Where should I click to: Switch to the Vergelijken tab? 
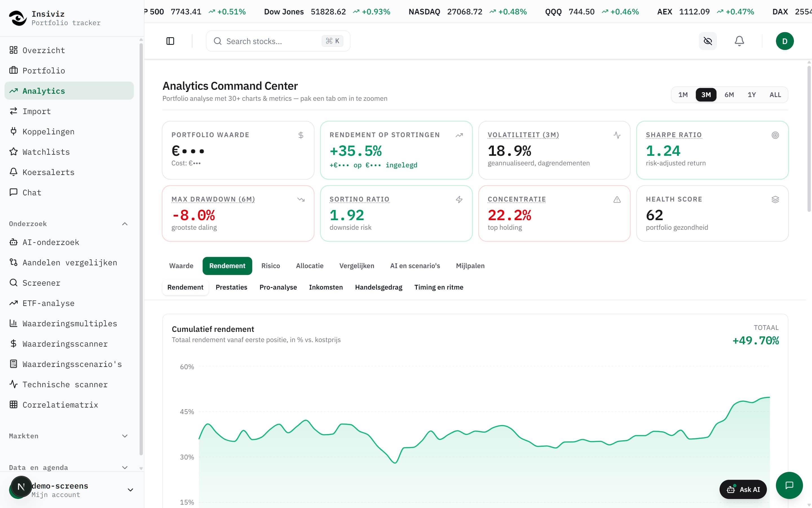point(357,266)
